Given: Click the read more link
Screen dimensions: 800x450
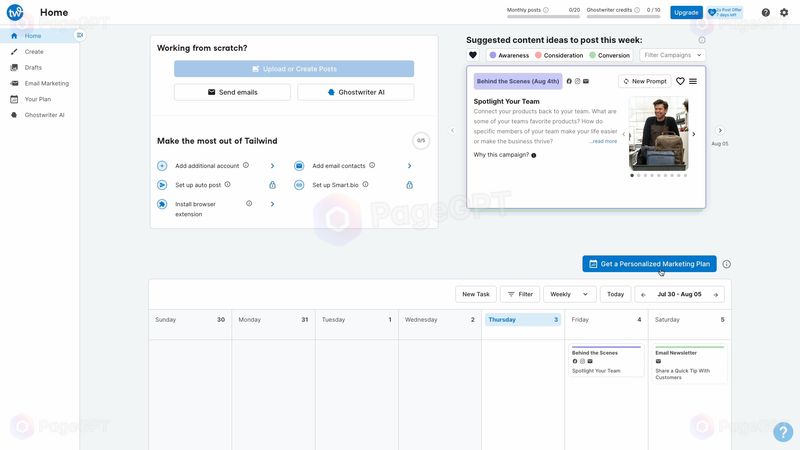Looking at the screenshot, I should point(604,141).
